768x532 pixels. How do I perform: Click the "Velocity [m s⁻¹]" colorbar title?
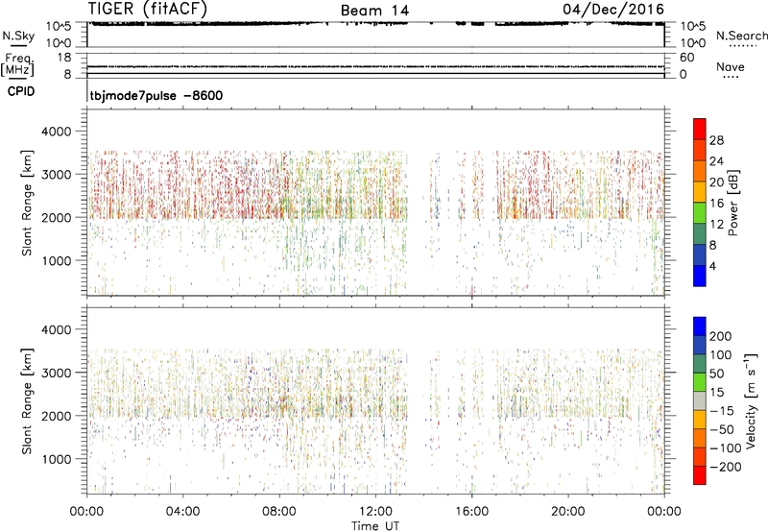(x=751, y=400)
